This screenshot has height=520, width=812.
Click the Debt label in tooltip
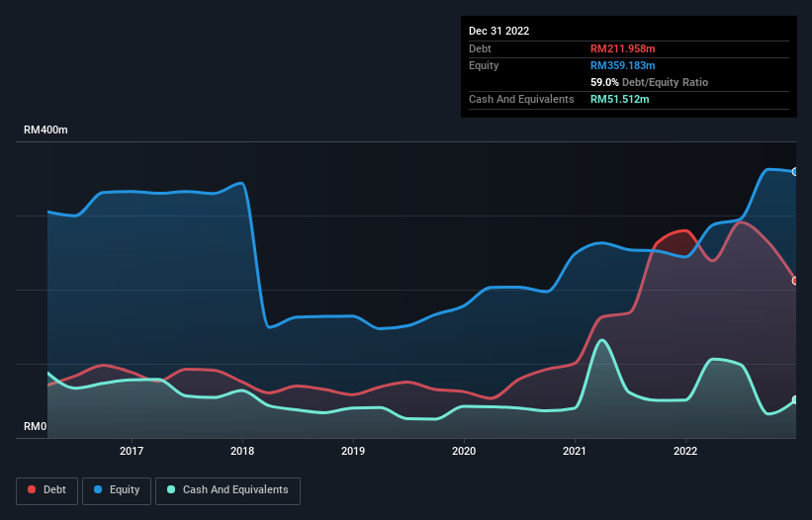[x=480, y=48]
